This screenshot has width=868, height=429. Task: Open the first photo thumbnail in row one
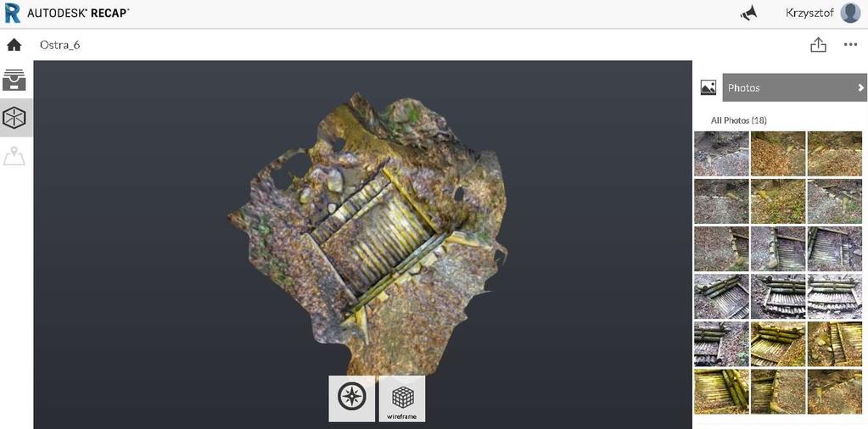(721, 153)
